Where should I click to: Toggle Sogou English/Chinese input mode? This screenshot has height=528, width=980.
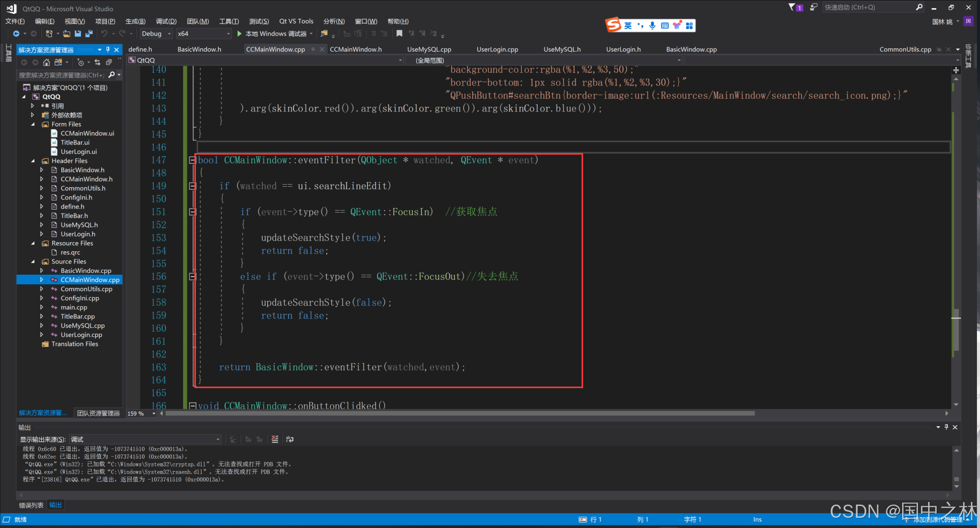tap(628, 25)
